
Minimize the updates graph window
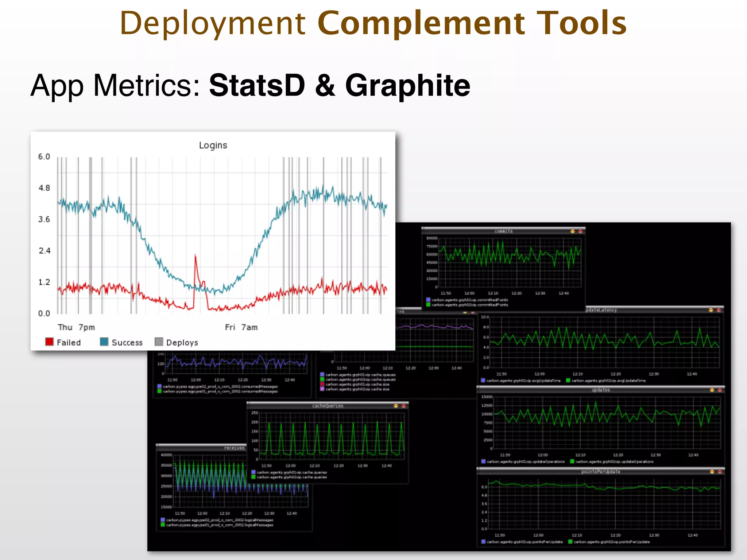coord(712,390)
